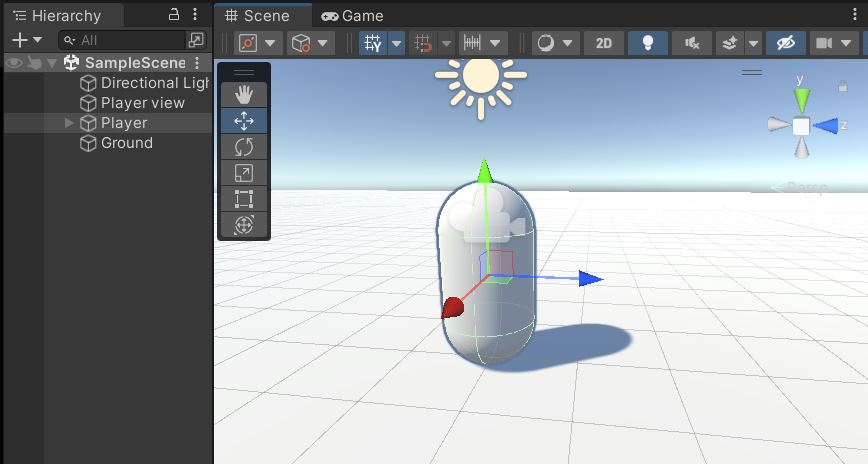Viewport: 868px width, 464px height.
Task: Click the tool handle pivot position button
Action: [248, 43]
